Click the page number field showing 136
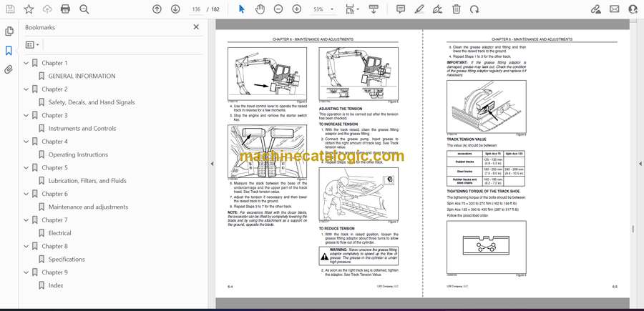Viewport: 644px width, 311px height. 196,9
